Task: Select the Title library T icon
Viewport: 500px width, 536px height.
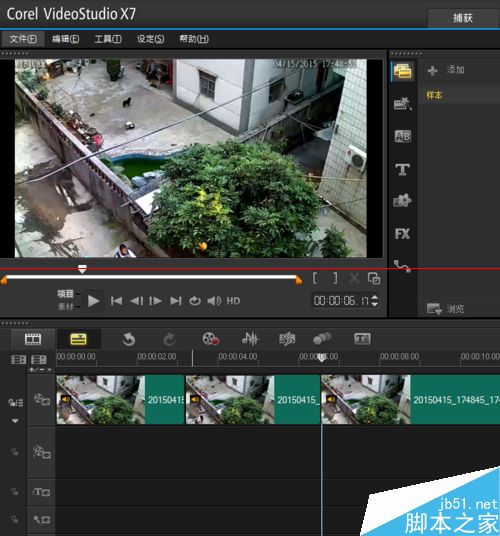Action: click(402, 169)
